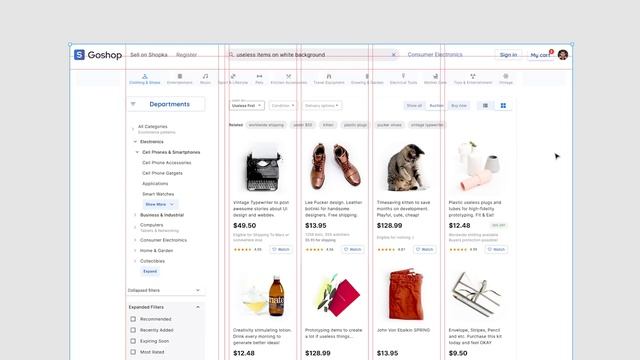Tick the Recently Added checkbox
Viewport: 640px width, 360px height.
[x=133, y=330]
